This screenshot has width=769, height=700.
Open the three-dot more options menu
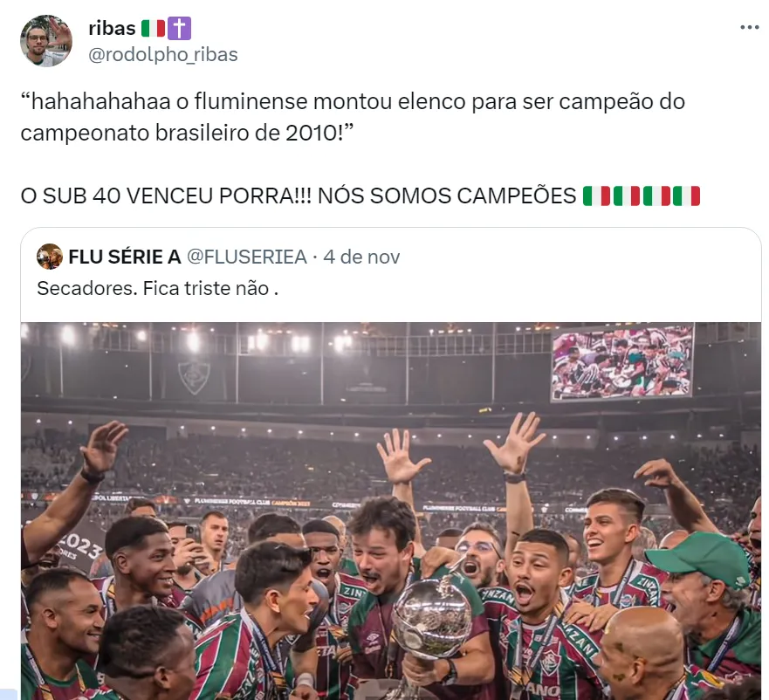click(750, 27)
